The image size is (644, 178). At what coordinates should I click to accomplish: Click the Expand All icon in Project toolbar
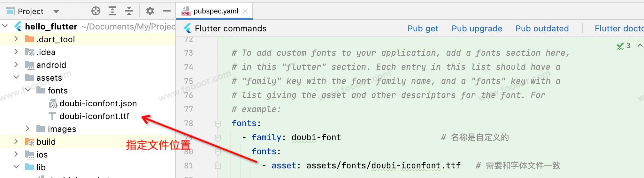coord(112,11)
